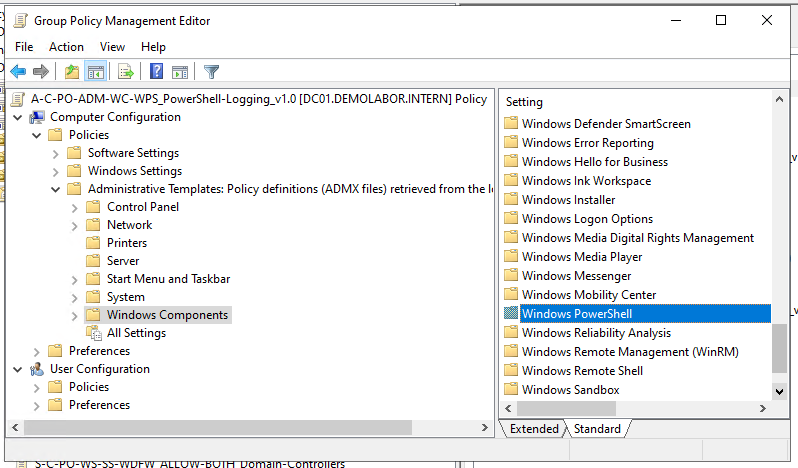This screenshot has width=798, height=468.
Task: Click the Export List toolbar icon
Action: (x=126, y=72)
